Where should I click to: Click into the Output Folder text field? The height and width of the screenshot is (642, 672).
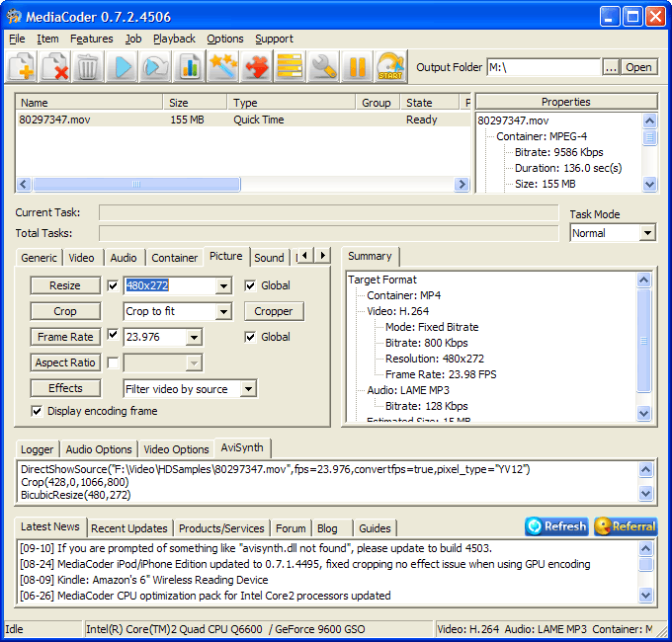pyautogui.click(x=544, y=67)
